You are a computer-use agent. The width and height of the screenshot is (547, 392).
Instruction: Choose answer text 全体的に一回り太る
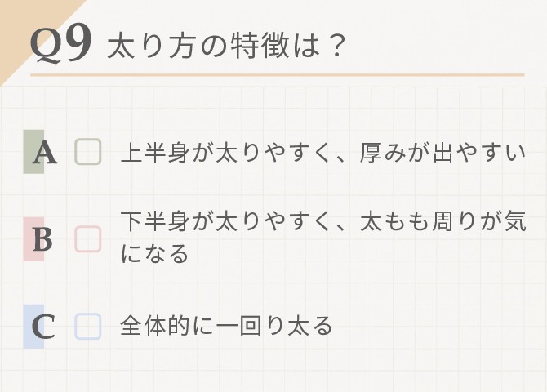[226, 326]
